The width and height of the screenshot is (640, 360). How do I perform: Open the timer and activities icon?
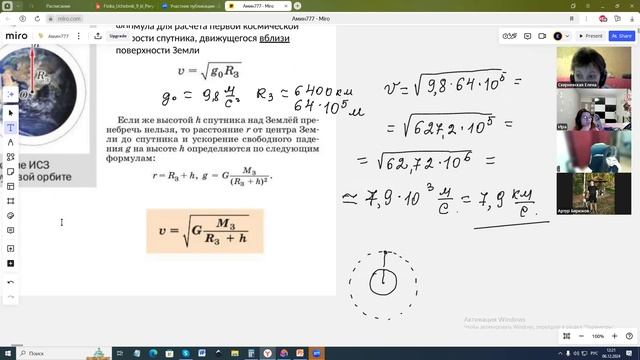pyautogui.click(x=509, y=36)
